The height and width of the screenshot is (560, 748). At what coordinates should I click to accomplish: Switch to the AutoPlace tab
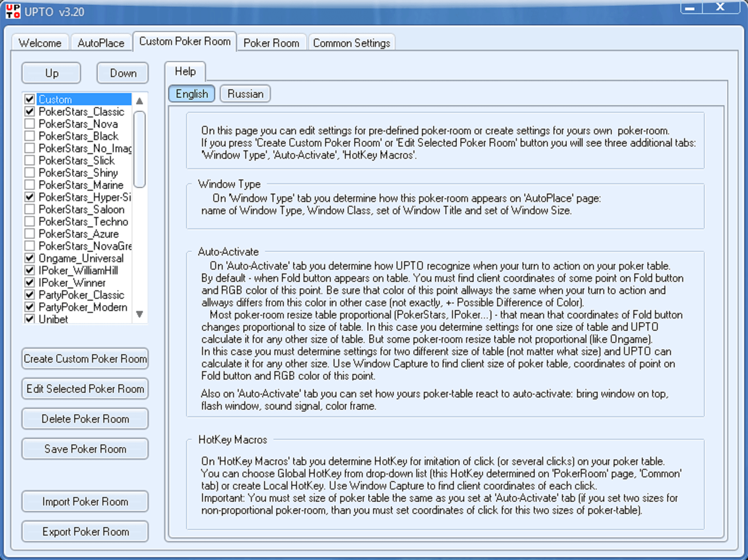coord(101,43)
